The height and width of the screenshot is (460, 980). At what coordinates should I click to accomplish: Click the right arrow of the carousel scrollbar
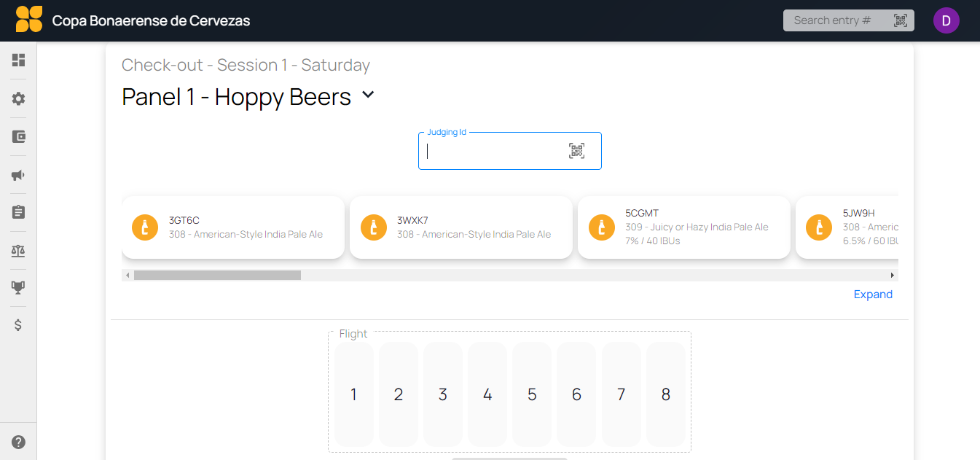(893, 275)
